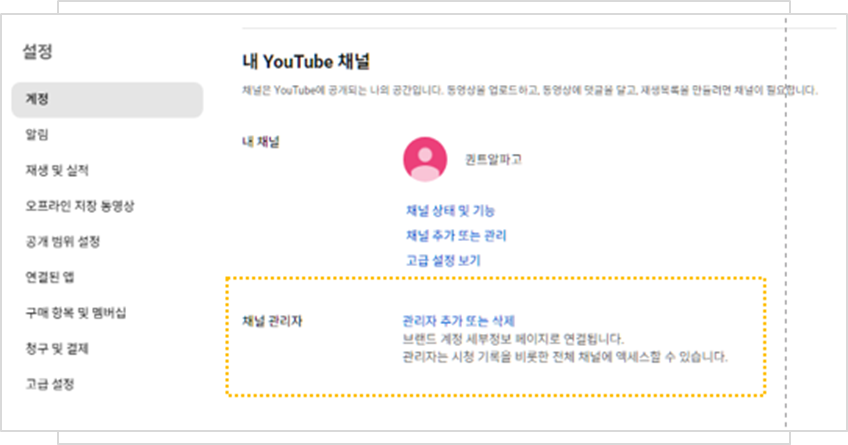The image size is (848, 445).
Task: Open 채널 상태 및 기능 link
Action: (450, 210)
